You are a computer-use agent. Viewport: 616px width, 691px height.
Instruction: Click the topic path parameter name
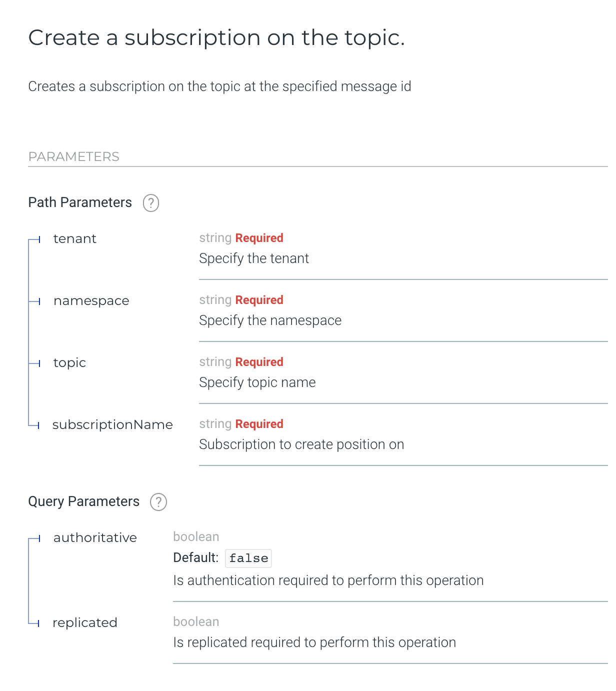(69, 363)
